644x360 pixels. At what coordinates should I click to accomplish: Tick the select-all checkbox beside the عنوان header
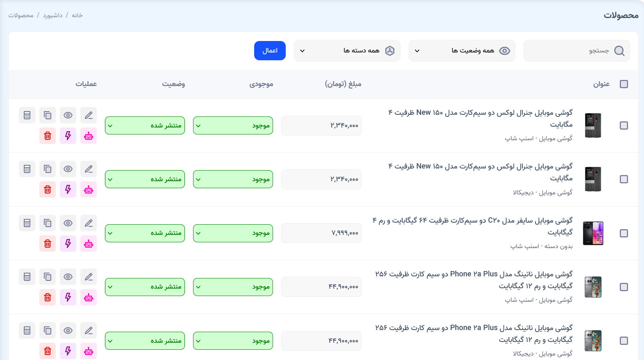(x=624, y=84)
